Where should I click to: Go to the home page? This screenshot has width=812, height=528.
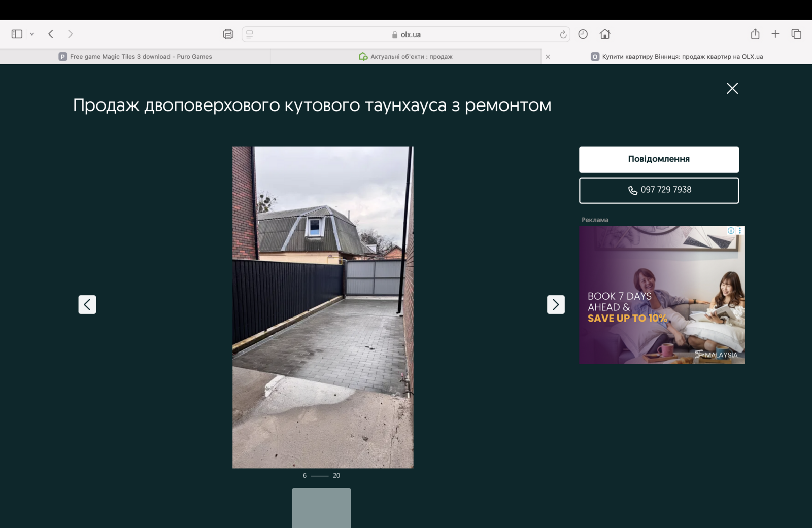(x=604, y=34)
